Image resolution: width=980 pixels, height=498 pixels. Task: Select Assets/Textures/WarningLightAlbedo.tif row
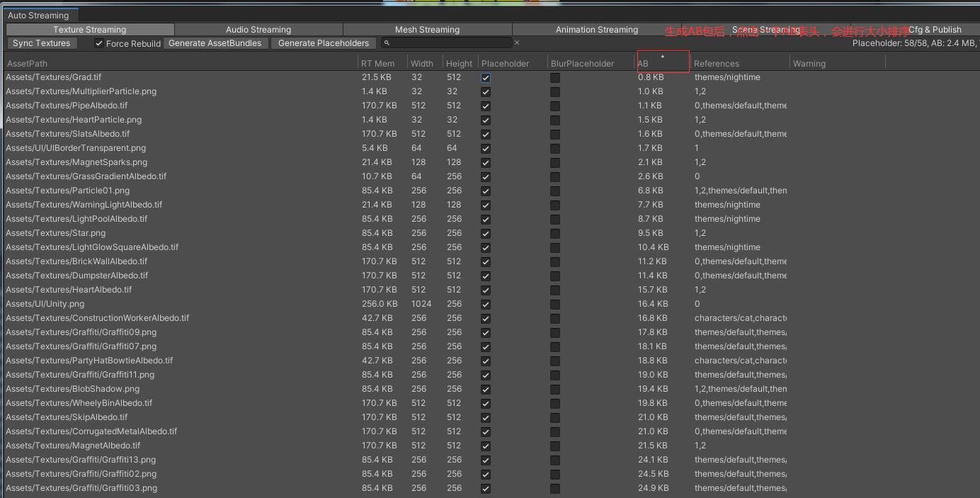[x=490, y=205]
